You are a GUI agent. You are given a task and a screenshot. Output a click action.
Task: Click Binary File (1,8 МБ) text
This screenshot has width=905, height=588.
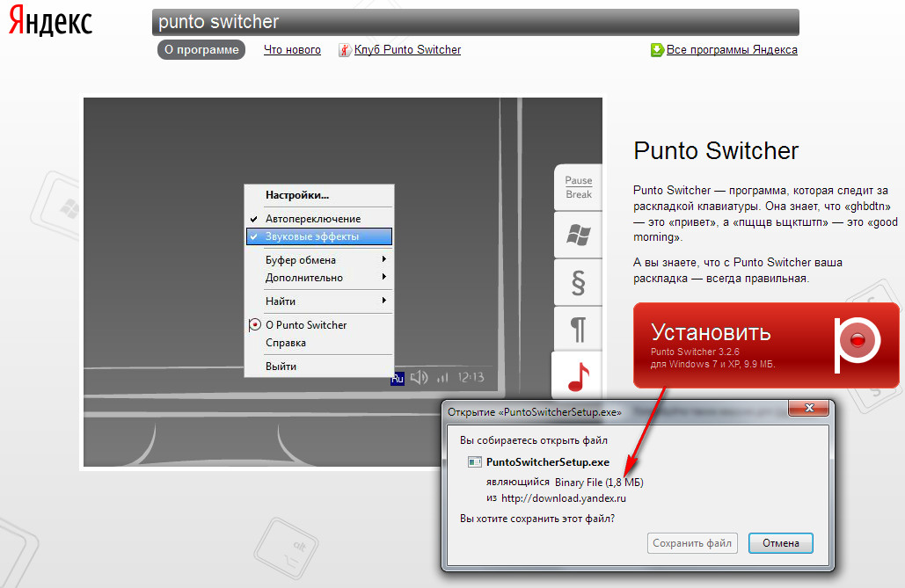[599, 483]
